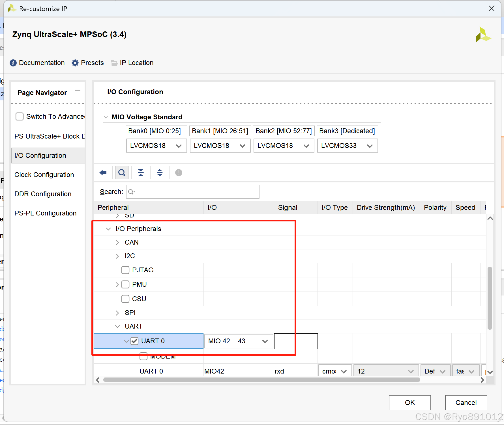This screenshot has height=425, width=504.
Task: Click the IP Location folder icon
Action: [114, 63]
